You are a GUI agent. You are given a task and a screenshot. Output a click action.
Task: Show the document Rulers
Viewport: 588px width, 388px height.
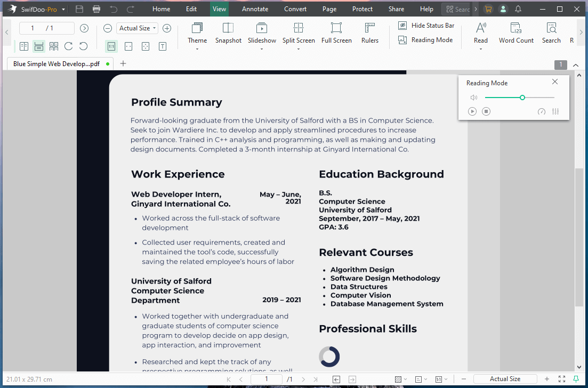click(x=369, y=33)
